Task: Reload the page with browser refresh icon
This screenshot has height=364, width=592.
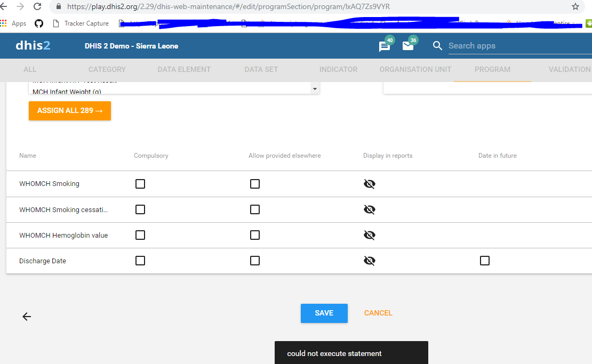Action: [x=37, y=7]
